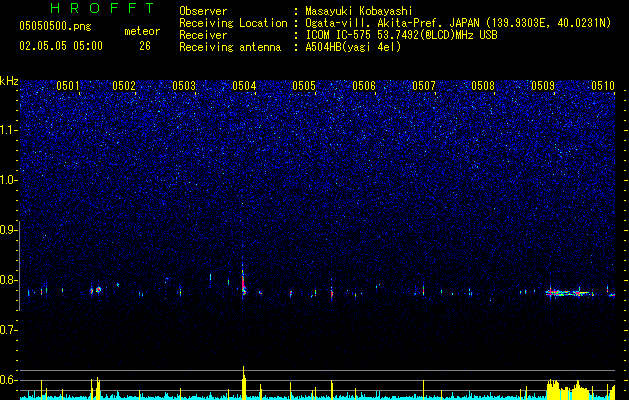The width and height of the screenshot is (629, 400).
Task: Click the 0508 time marker
Action: point(483,85)
